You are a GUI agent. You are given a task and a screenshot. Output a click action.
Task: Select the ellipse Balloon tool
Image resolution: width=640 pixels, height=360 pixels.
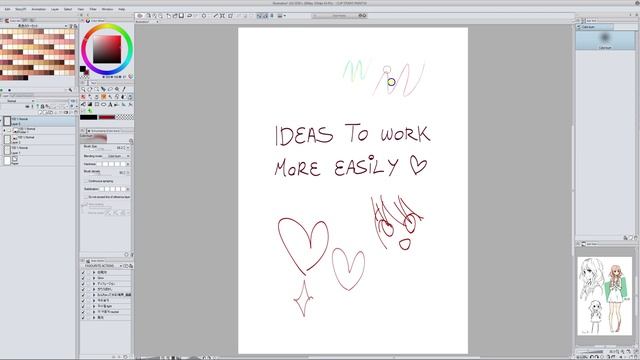pos(103,104)
